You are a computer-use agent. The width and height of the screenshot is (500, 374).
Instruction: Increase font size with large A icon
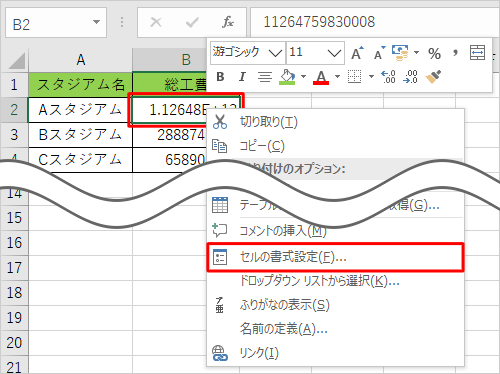point(357,53)
